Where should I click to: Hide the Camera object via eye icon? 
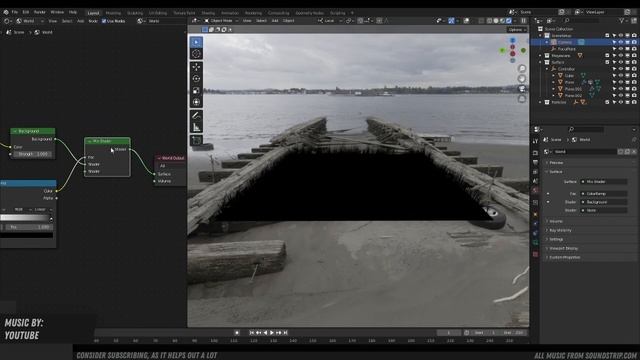pyautogui.click(x=621, y=42)
